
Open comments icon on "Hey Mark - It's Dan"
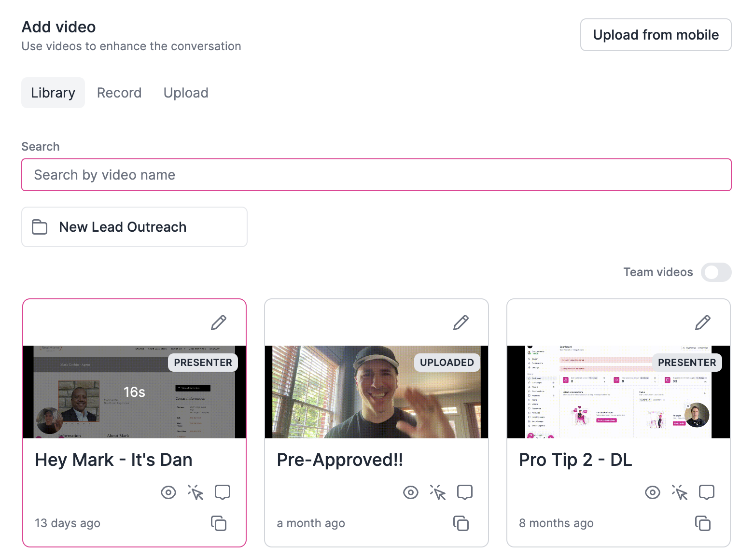point(223,492)
